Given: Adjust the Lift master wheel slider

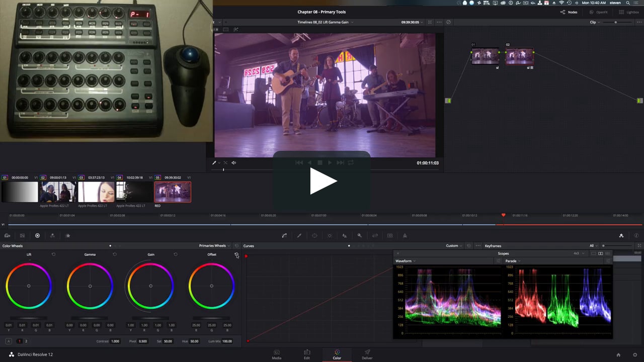Looking at the screenshot, I should pos(29,318).
